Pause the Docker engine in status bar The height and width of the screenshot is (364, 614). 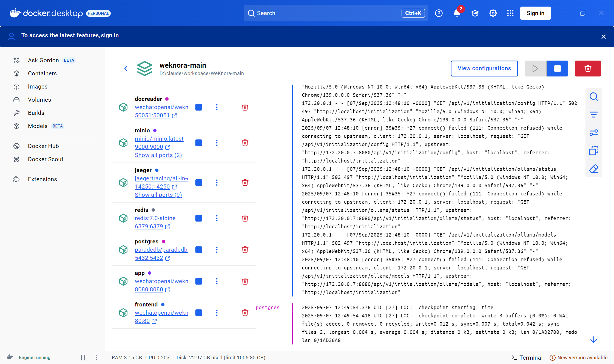click(x=83, y=358)
